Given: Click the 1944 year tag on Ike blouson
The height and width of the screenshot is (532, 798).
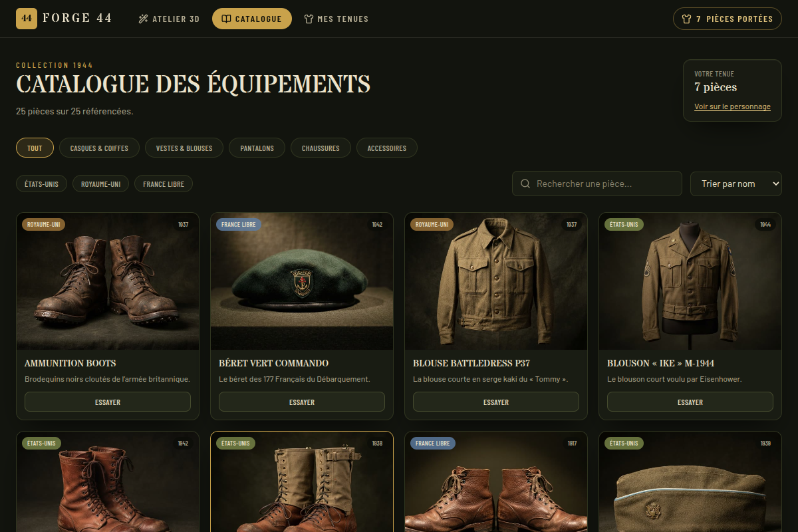Looking at the screenshot, I should 765,225.
